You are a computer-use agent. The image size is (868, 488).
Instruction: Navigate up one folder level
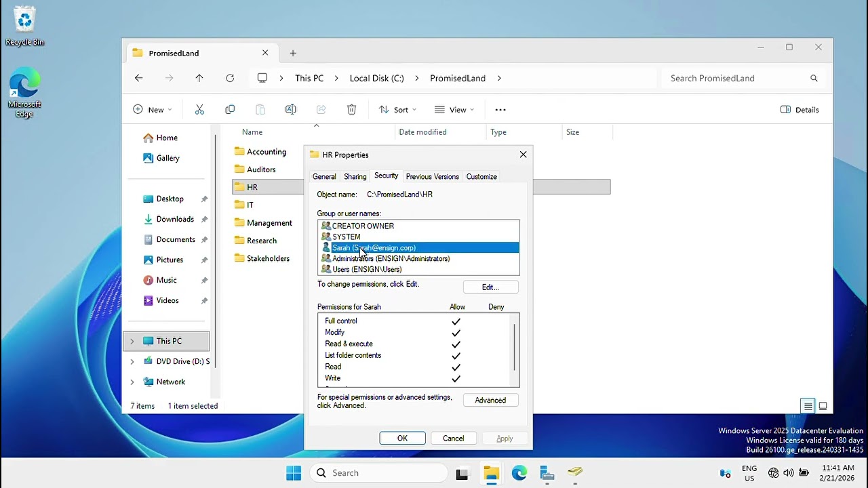click(x=199, y=78)
